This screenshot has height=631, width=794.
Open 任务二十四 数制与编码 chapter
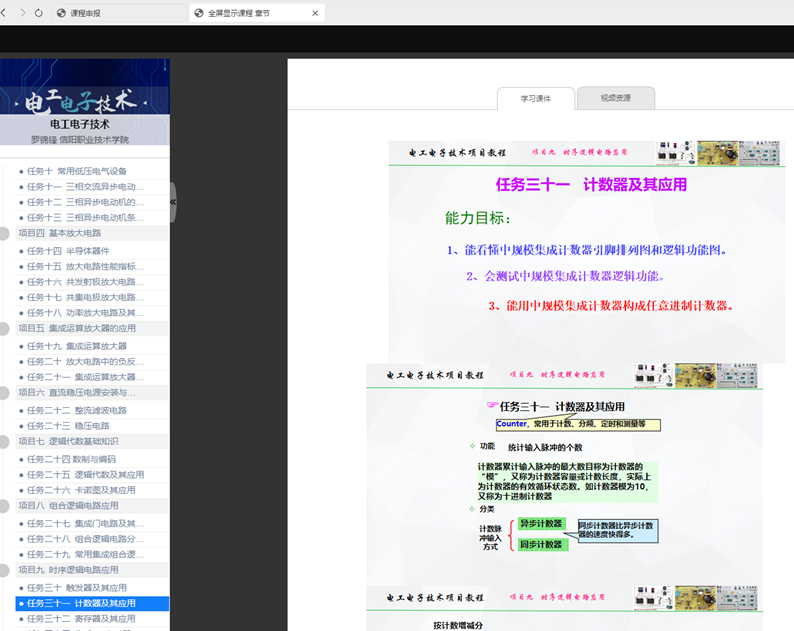coord(74,459)
